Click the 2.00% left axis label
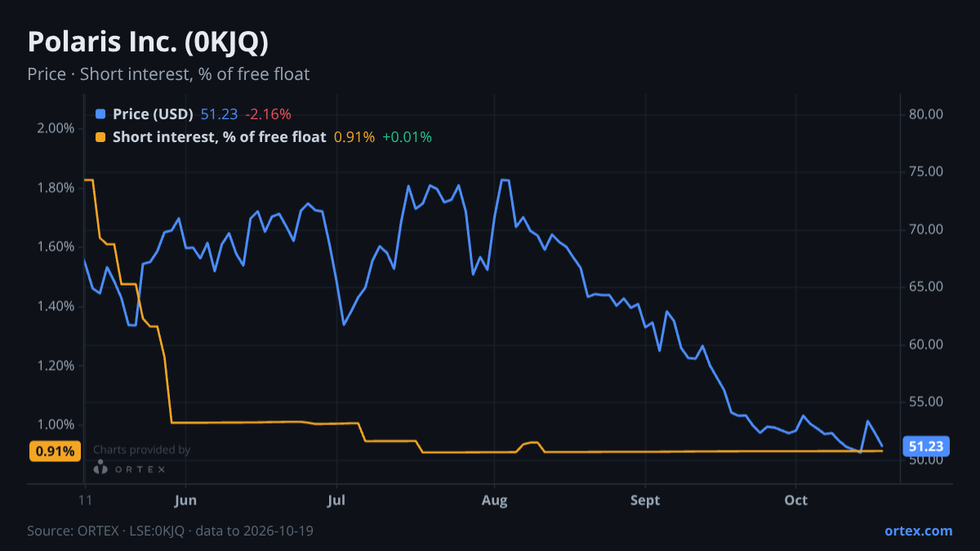 point(56,128)
